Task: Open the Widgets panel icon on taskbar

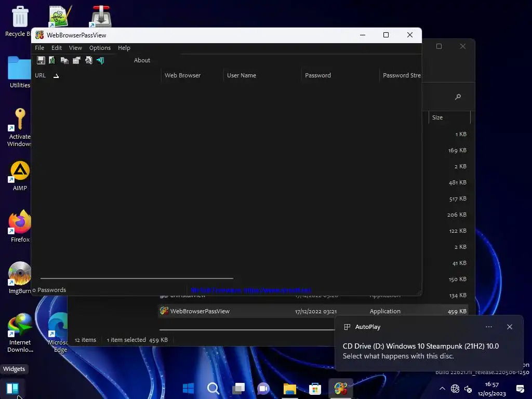Action: coord(12,388)
